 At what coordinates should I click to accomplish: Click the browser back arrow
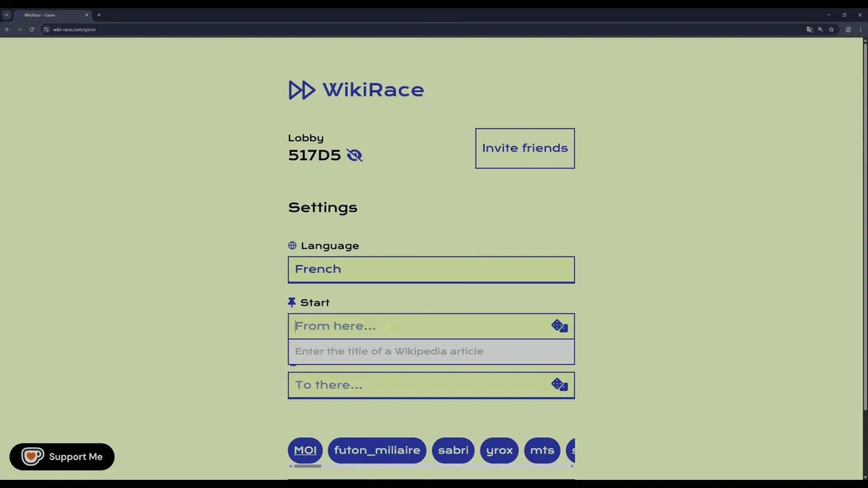(x=7, y=29)
